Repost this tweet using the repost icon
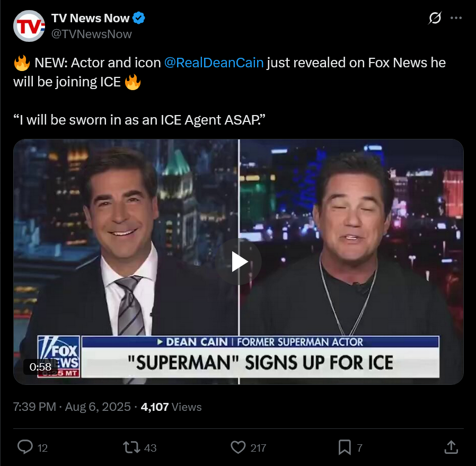This screenshot has width=476, height=466. coord(131,447)
